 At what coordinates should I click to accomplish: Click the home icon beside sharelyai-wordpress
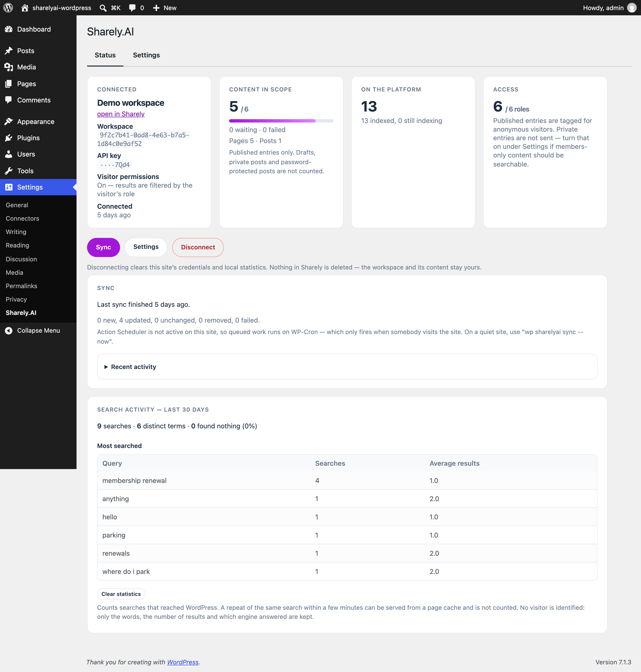(25, 7)
